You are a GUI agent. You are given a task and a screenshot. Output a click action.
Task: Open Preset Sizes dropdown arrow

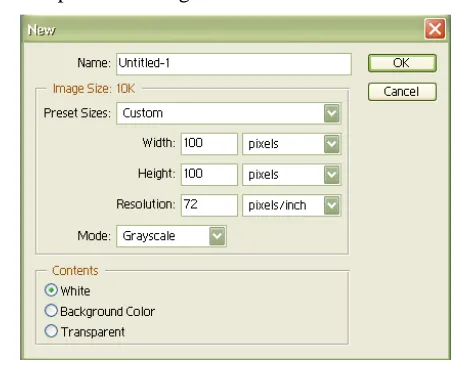[331, 113]
